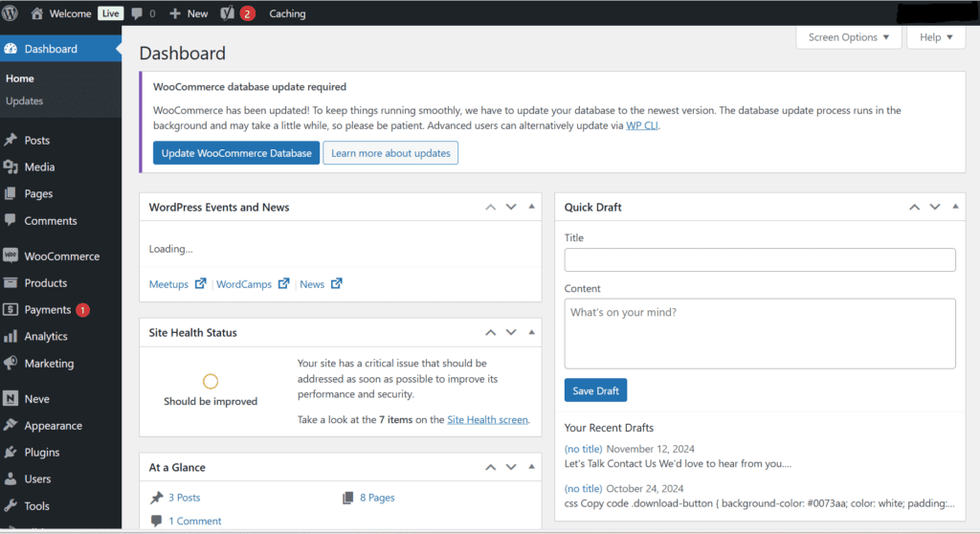
Task: Click the What's on your mind content box
Action: point(760,333)
